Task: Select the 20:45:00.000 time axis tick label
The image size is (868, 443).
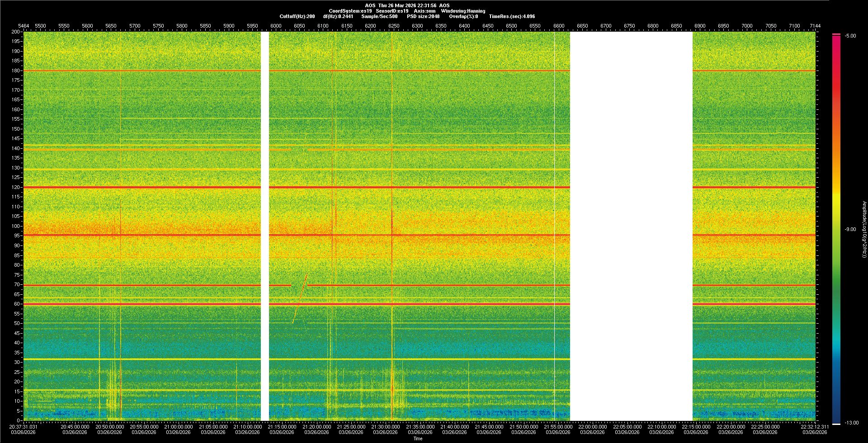Action: pyautogui.click(x=75, y=427)
